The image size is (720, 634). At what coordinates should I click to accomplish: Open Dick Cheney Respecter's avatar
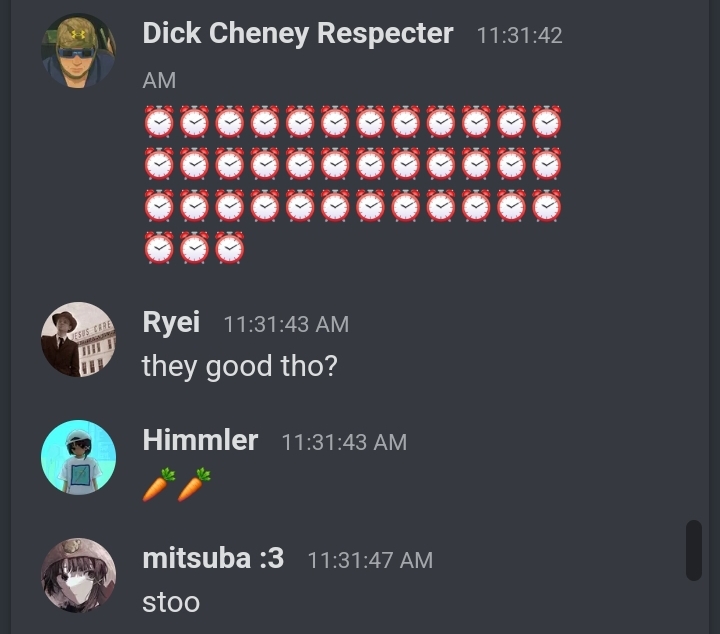click(79, 50)
